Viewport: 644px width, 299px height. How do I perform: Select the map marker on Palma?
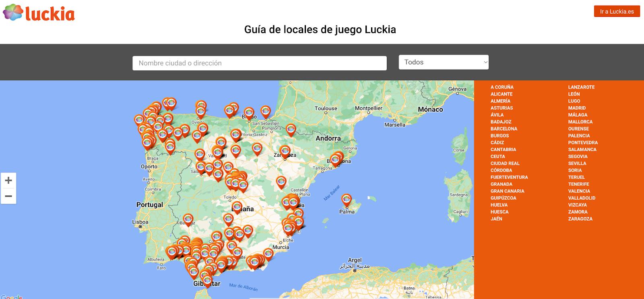(x=346, y=201)
